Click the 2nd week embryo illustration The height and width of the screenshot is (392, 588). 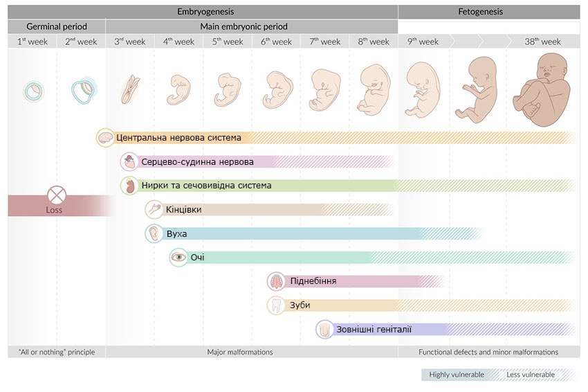click(84, 90)
